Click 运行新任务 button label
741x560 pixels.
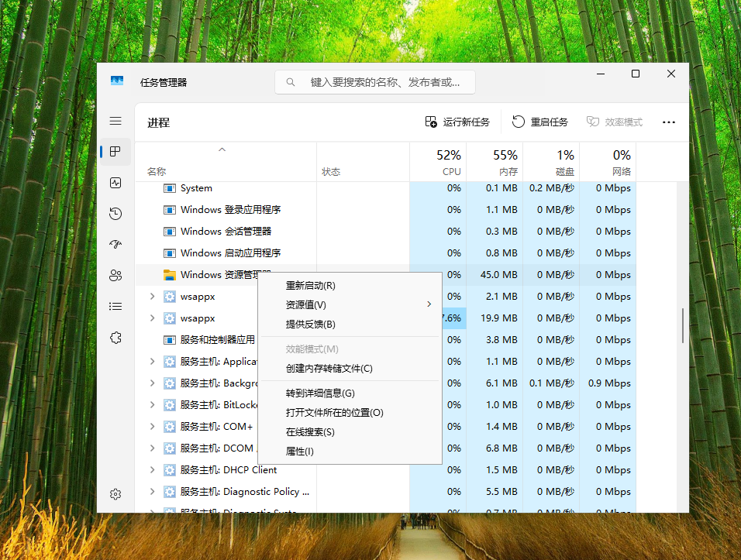466,122
